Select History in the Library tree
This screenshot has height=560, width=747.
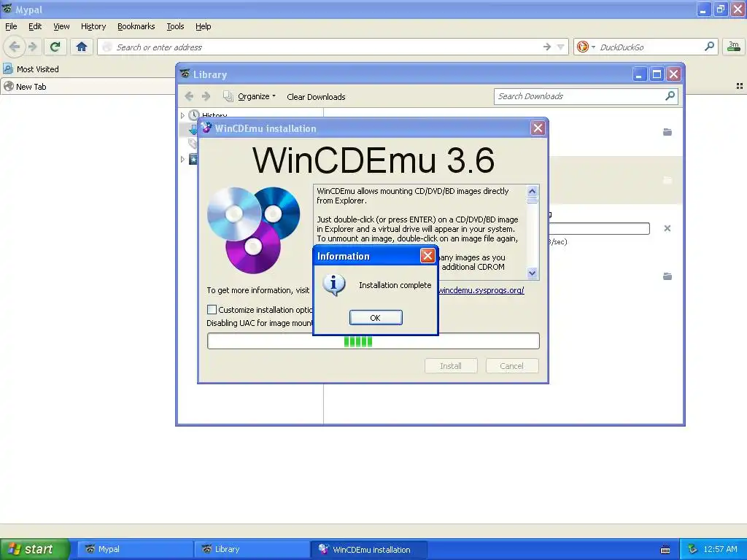coord(214,114)
